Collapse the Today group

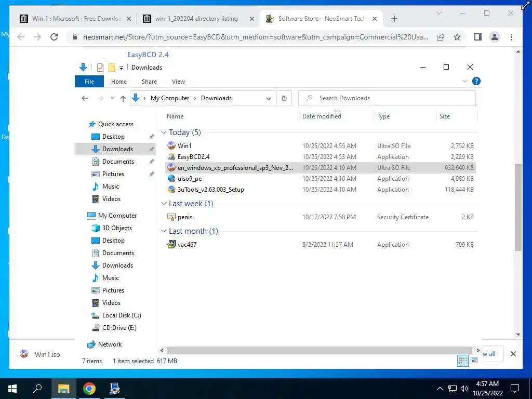[x=164, y=132]
